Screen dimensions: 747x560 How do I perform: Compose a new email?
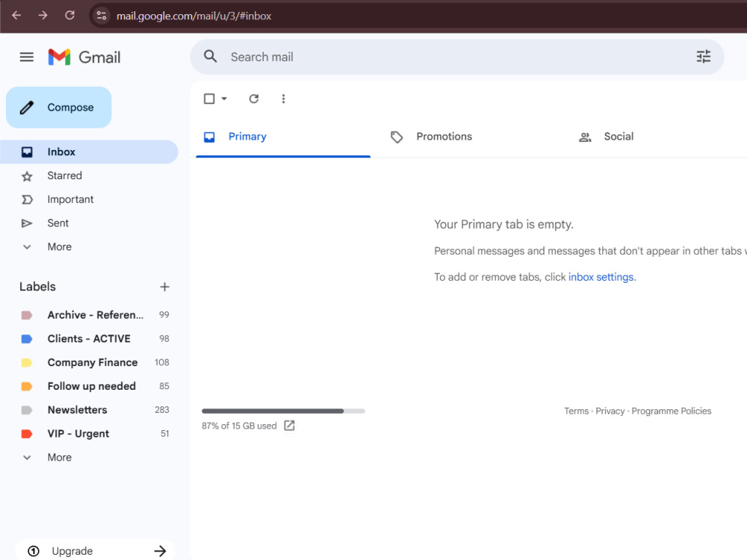tap(58, 107)
